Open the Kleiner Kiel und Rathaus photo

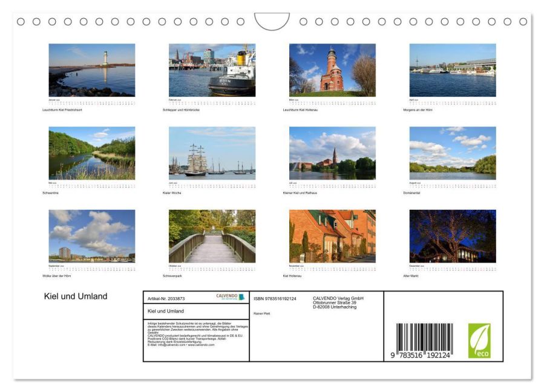(x=332, y=153)
